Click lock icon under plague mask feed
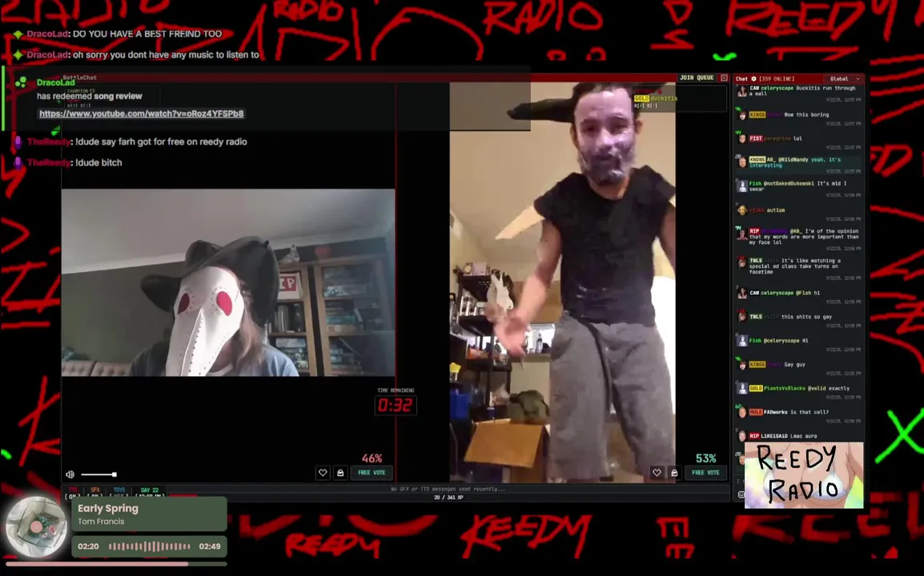 (x=340, y=472)
